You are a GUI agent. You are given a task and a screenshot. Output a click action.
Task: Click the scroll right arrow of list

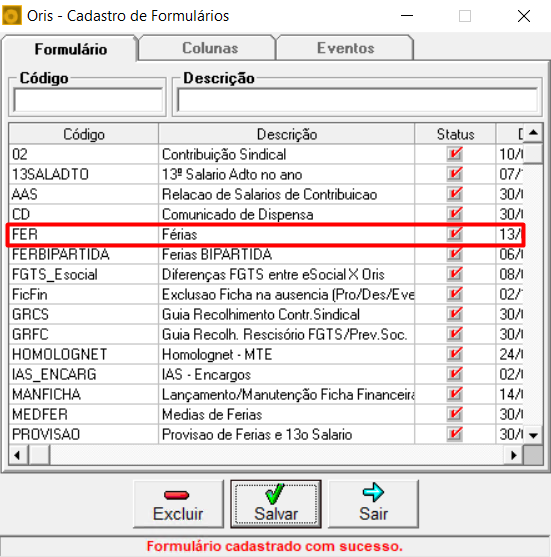[514, 455]
